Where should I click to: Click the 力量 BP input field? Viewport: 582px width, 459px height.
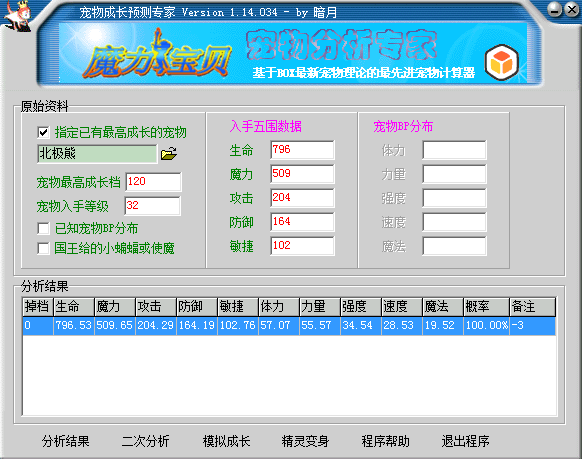pyautogui.click(x=454, y=174)
